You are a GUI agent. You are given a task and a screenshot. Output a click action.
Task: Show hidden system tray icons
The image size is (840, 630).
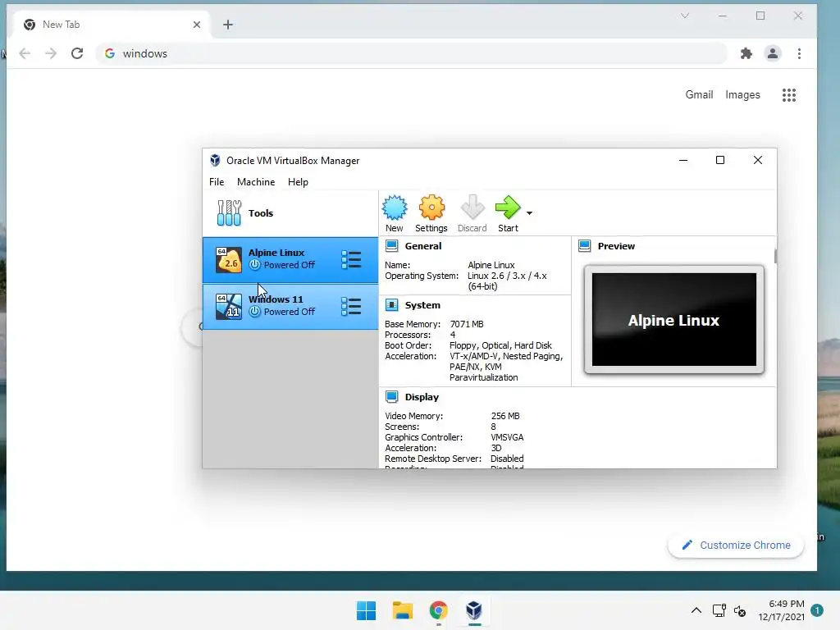point(696,610)
